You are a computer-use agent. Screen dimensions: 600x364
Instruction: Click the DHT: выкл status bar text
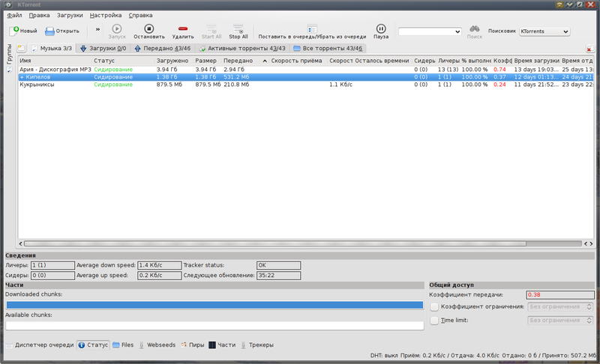tap(384, 356)
